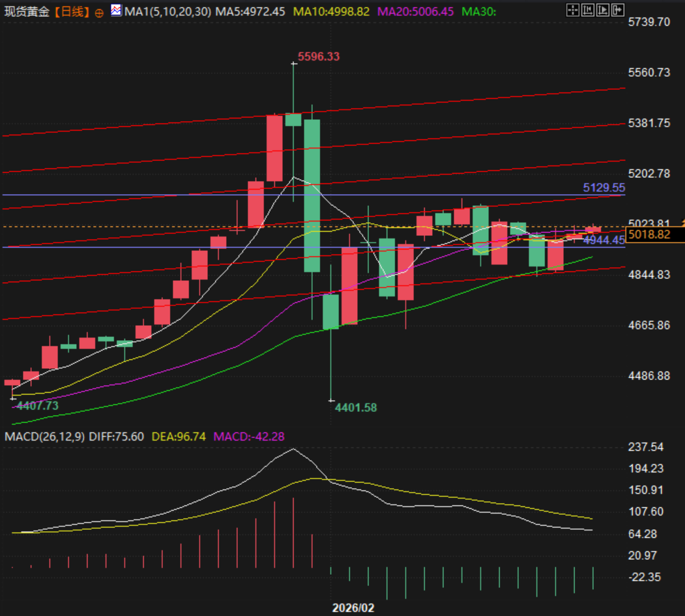685x616 pixels.
Task: Click the magenta MACD:-42.28 value
Action: coord(249,437)
